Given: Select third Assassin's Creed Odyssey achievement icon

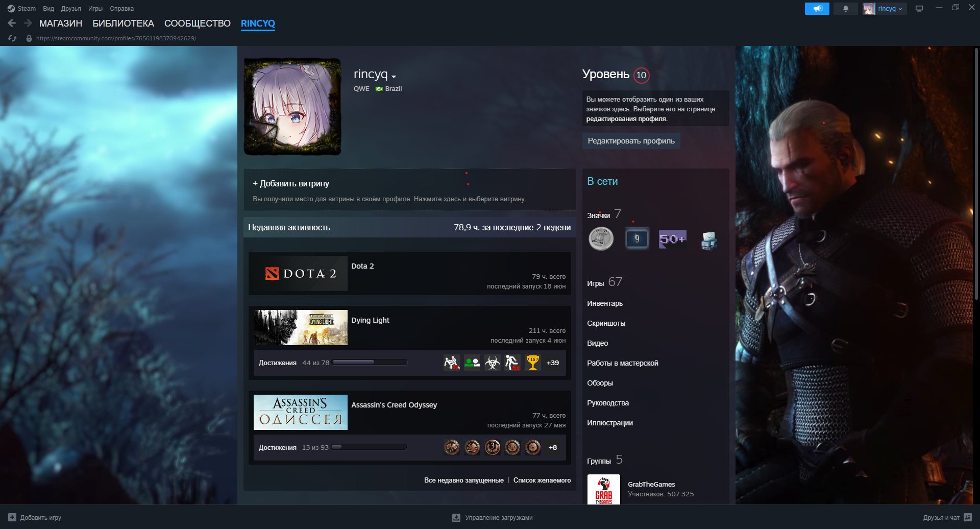Looking at the screenshot, I should [x=493, y=447].
